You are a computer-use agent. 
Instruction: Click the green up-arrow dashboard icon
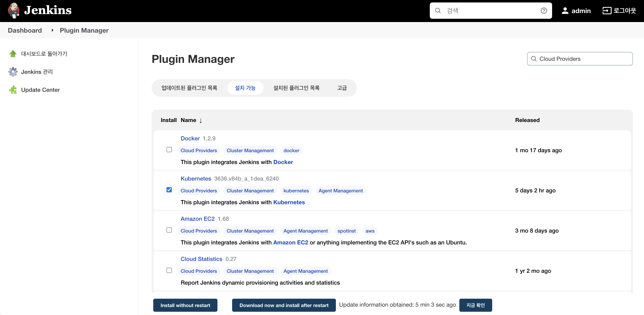13,53
